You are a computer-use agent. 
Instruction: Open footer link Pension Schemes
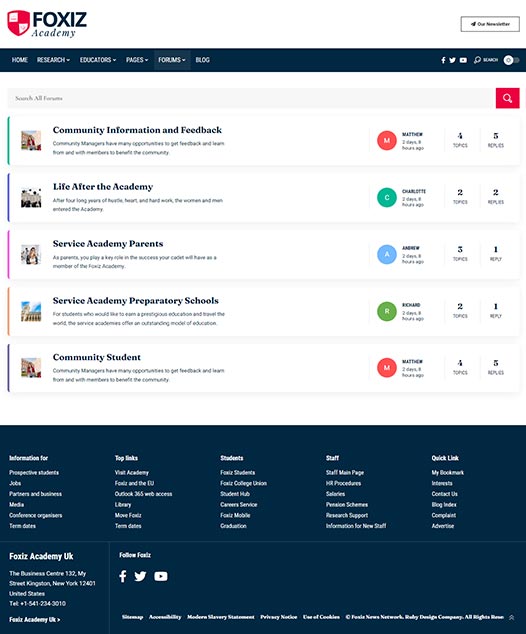coord(347,505)
